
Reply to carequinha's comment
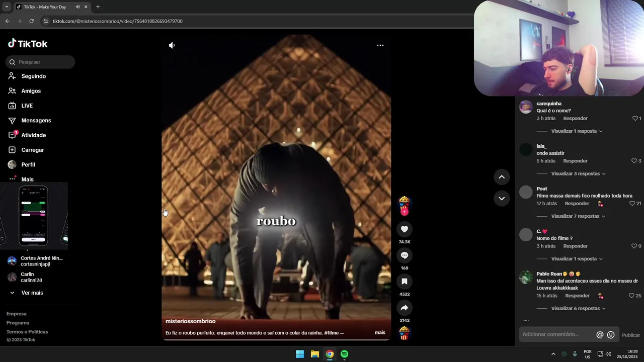[576, 119]
